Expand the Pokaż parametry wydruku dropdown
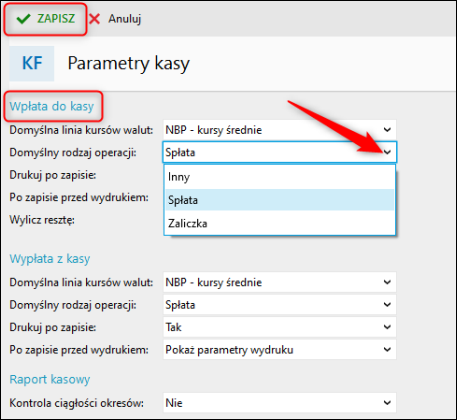Screen dimensions: 457x420 [x=280, y=350]
